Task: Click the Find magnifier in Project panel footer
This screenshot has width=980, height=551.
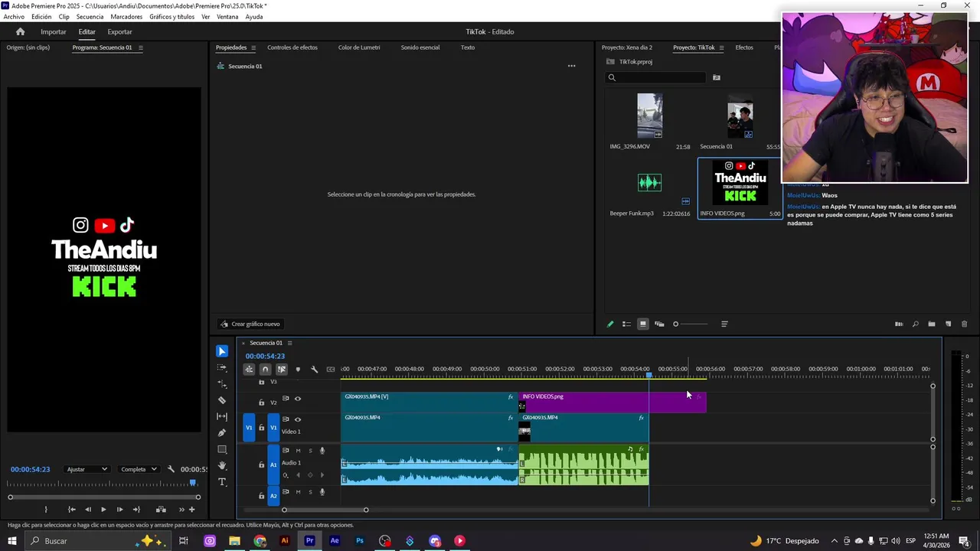Action: (x=915, y=324)
